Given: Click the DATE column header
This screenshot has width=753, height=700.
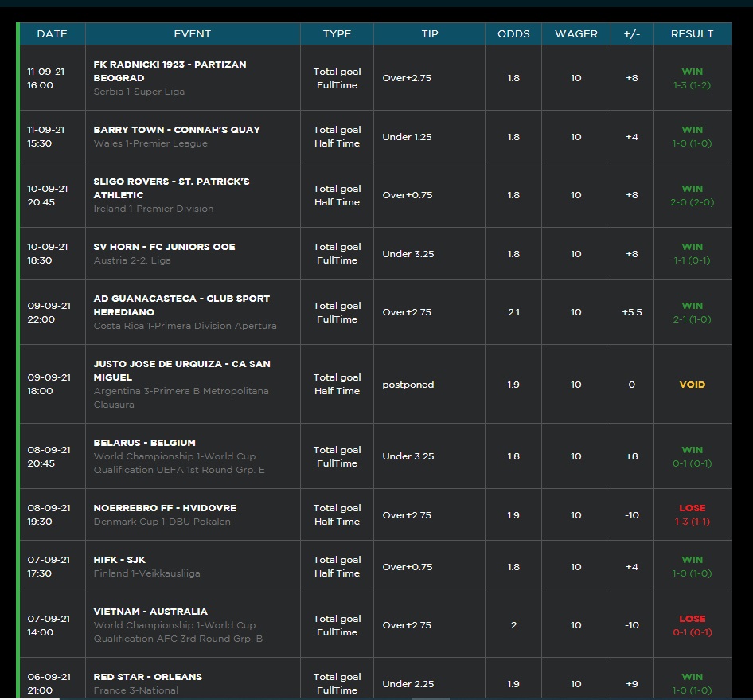Looking at the screenshot, I should 53,34.
